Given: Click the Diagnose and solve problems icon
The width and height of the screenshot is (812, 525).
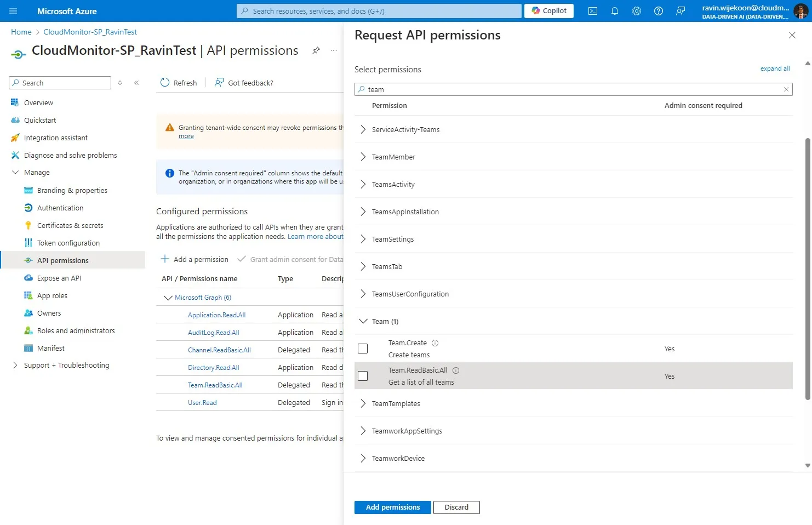Looking at the screenshot, I should click(x=15, y=155).
